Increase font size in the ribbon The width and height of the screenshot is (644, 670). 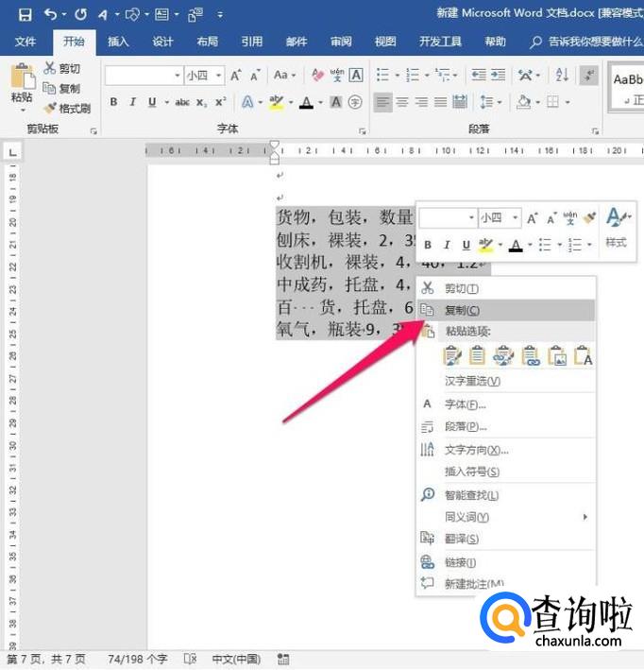(x=236, y=76)
